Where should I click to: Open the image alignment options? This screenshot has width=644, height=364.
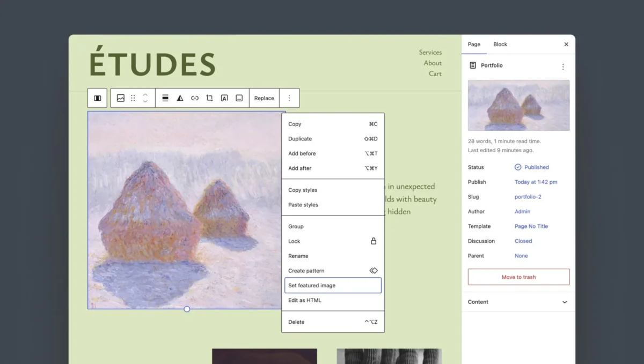[x=165, y=98]
